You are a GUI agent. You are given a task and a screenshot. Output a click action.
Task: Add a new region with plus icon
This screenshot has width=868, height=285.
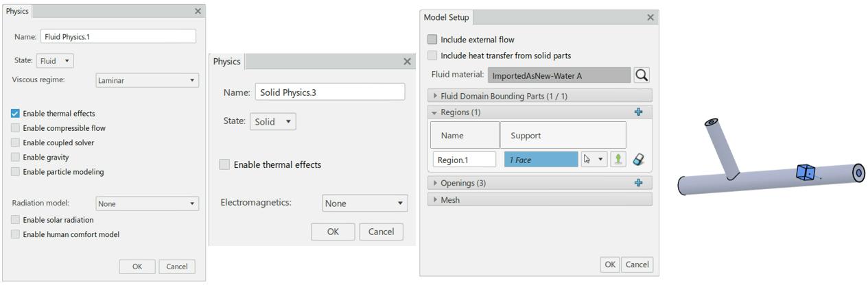(x=640, y=112)
